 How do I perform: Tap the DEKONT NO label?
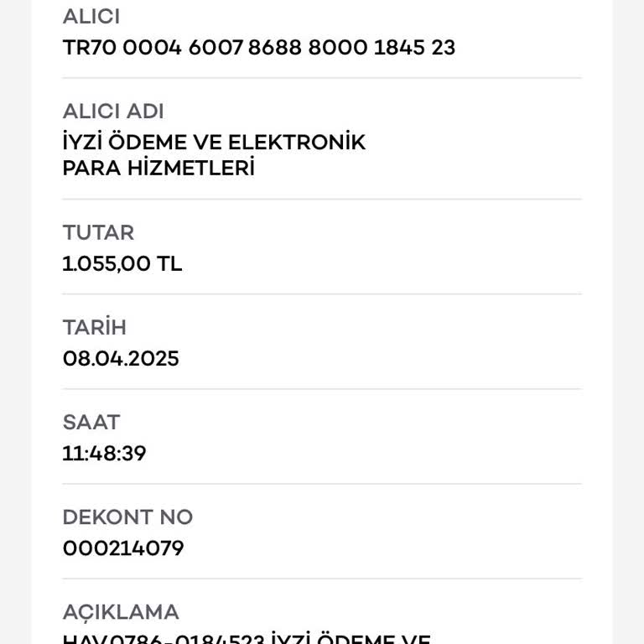point(127,517)
